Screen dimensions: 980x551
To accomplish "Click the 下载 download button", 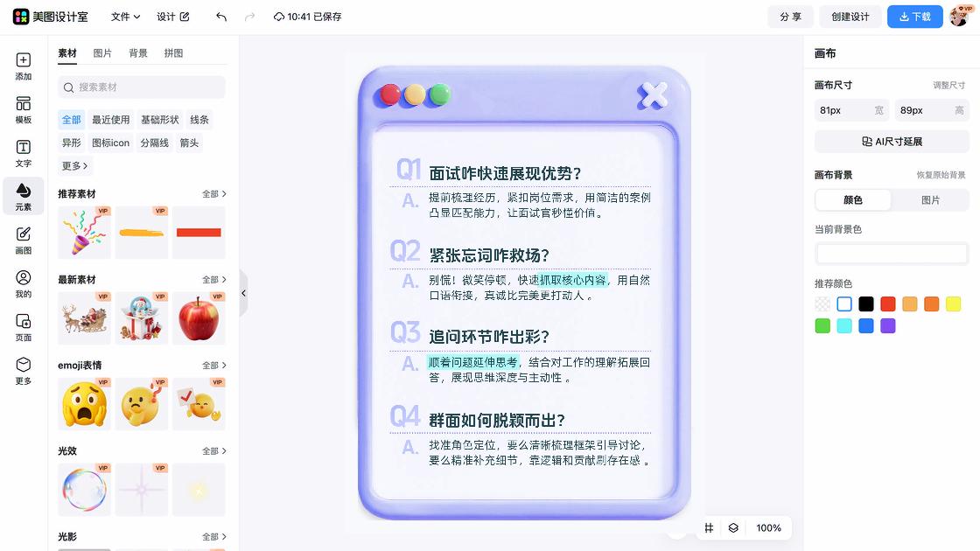I will coord(914,17).
